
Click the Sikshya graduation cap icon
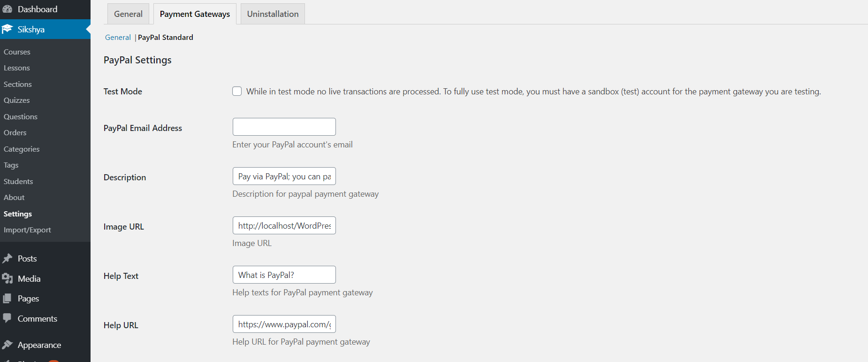7,29
